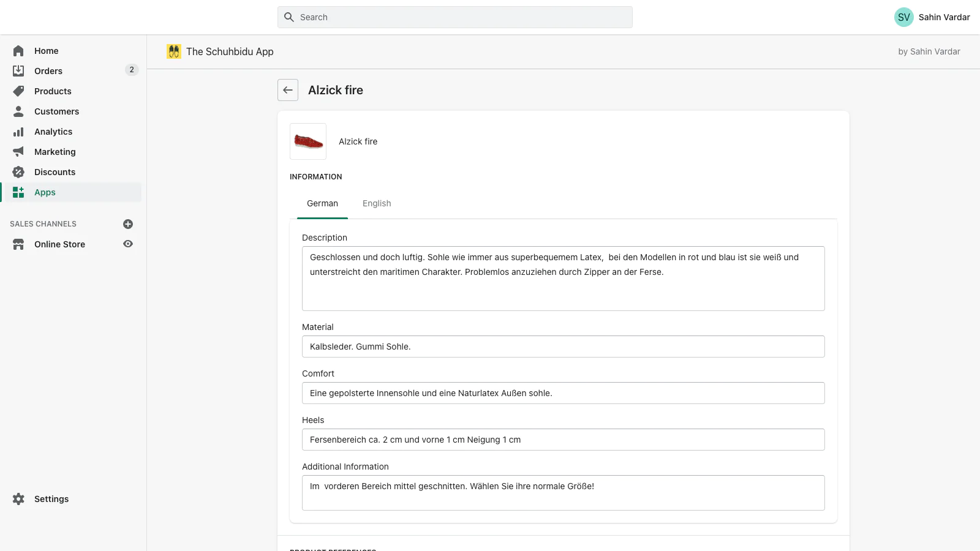The width and height of the screenshot is (980, 551).
Task: Open the SV user avatar
Action: point(904,17)
